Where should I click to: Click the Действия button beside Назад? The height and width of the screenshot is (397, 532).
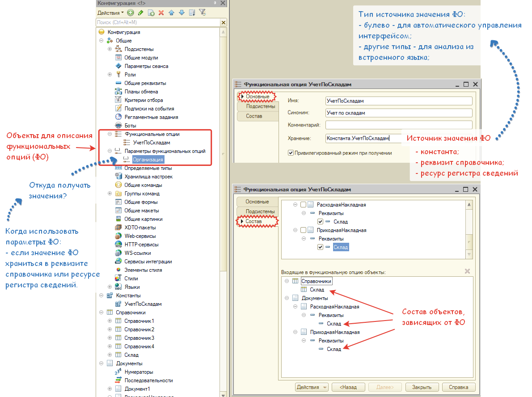312,387
